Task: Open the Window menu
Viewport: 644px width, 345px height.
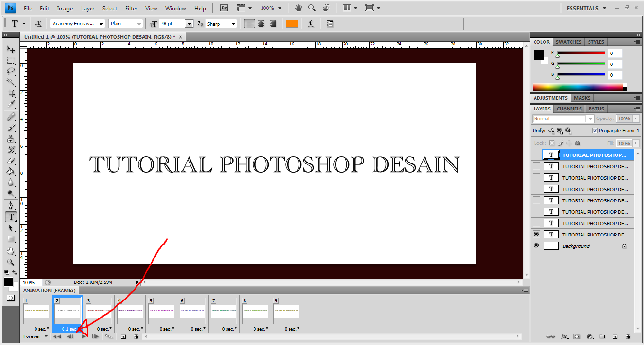Action: coord(175,8)
